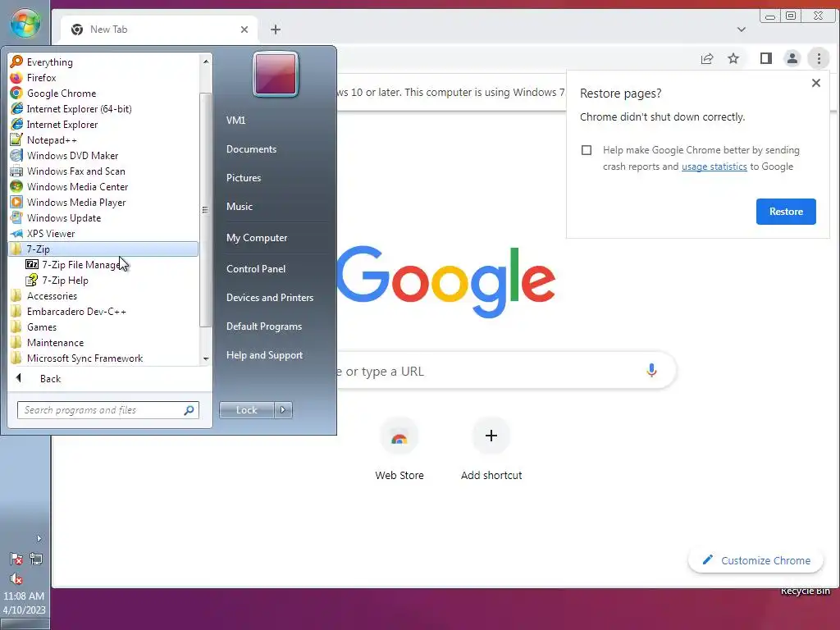The height and width of the screenshot is (630, 840).
Task: Open shutdown options arrow next to Lock
Action: [x=283, y=410]
